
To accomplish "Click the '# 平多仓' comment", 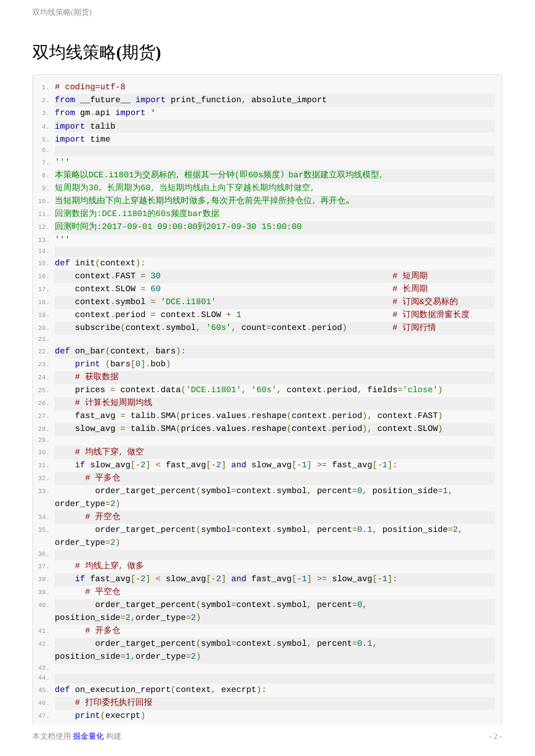I will click(x=103, y=478).
